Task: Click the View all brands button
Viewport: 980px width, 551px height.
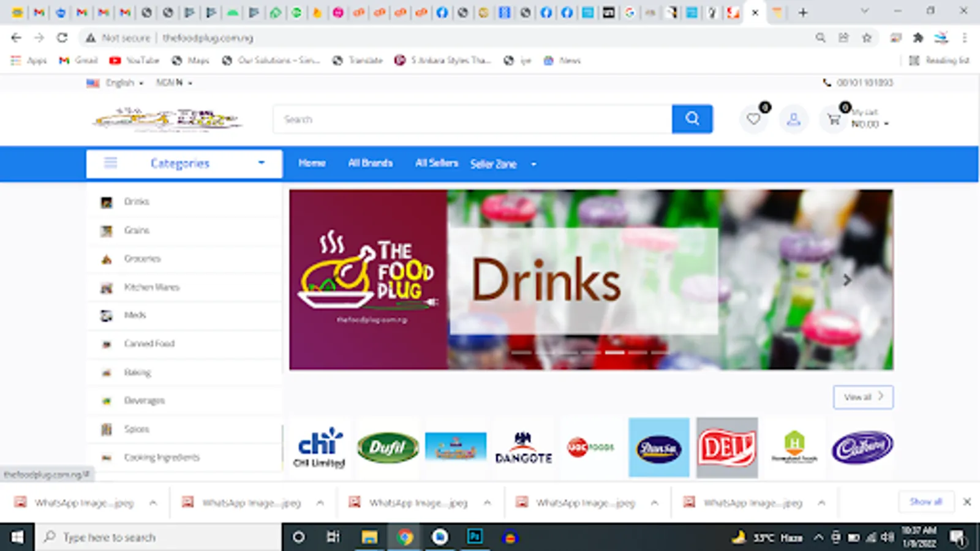Action: coord(863,397)
